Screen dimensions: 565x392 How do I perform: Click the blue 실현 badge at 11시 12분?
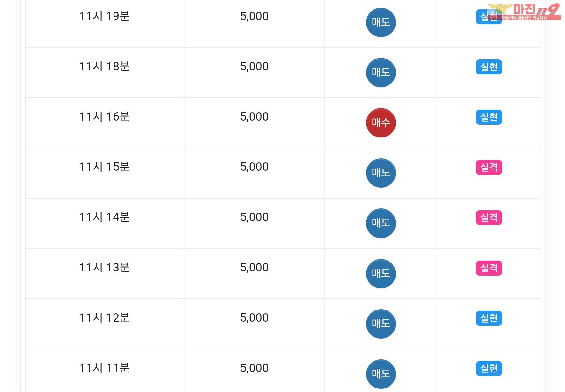pos(489,318)
